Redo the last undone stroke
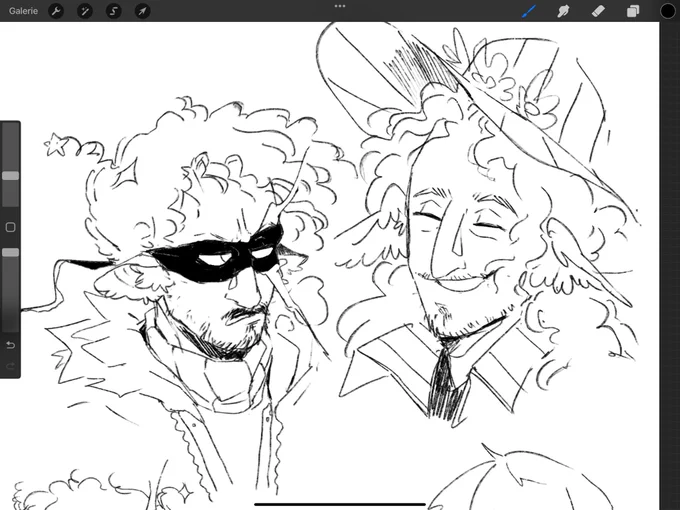Viewport: 680px width, 510px height. (x=10, y=366)
